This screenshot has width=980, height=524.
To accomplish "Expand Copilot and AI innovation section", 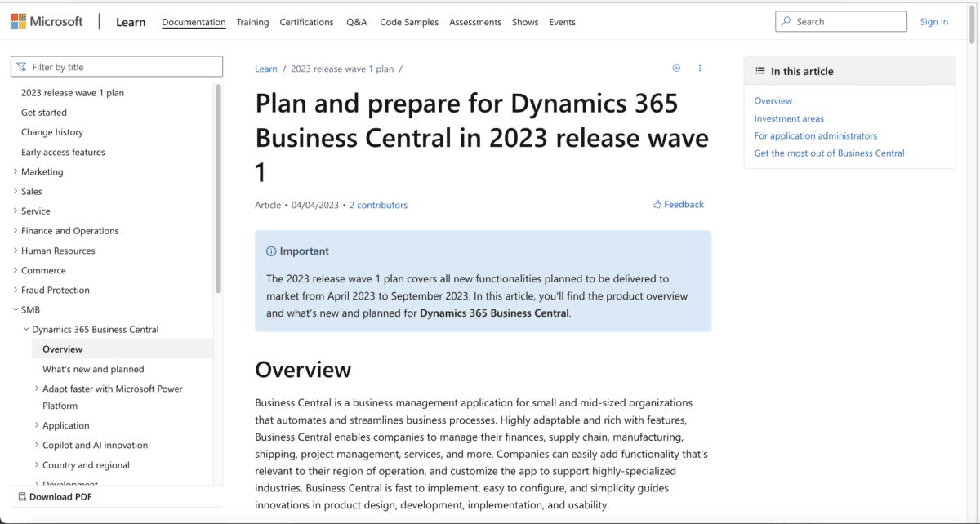I will [37, 446].
